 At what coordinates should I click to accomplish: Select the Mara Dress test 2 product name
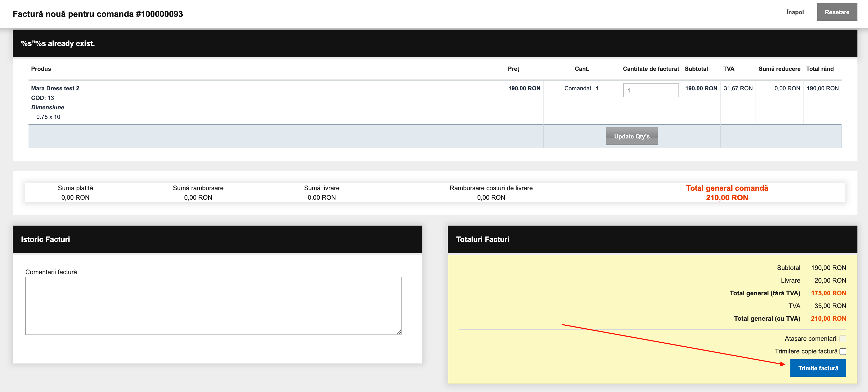click(x=55, y=88)
